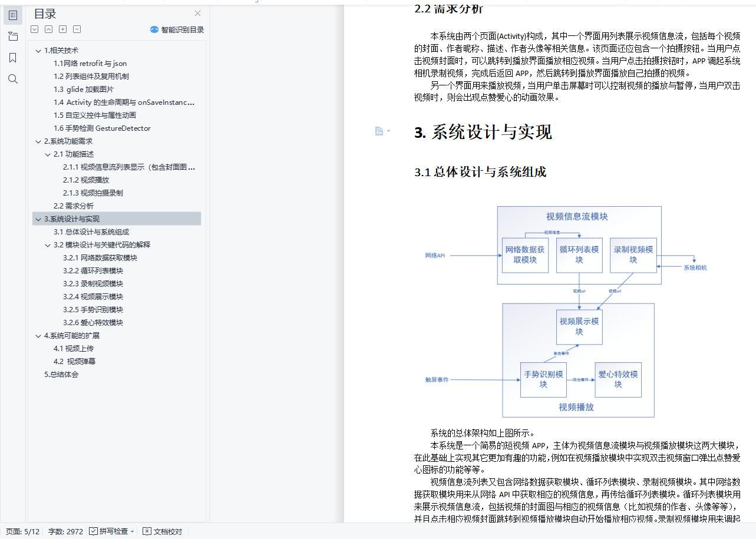
Task: Go to 2.2 需求分析 entry
Action: [74, 206]
